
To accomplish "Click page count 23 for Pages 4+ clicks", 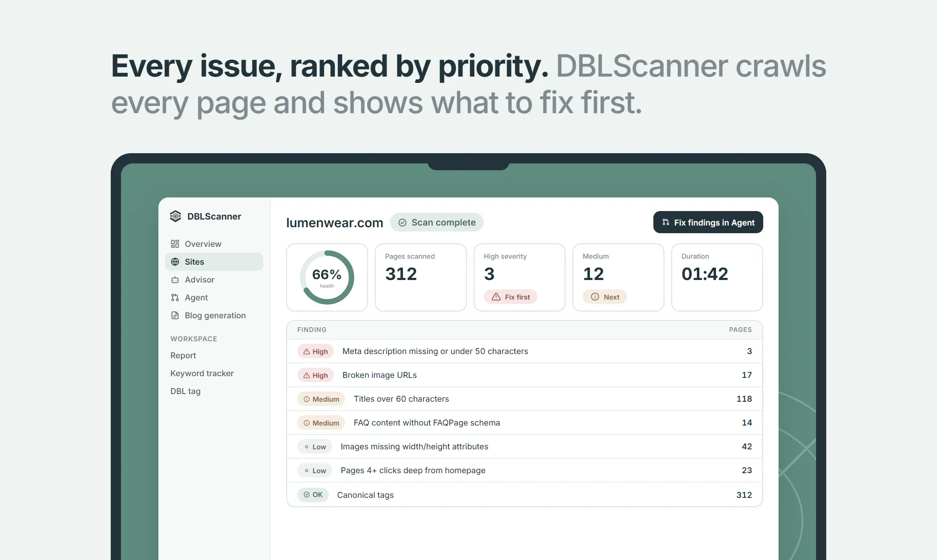I will click(x=747, y=470).
